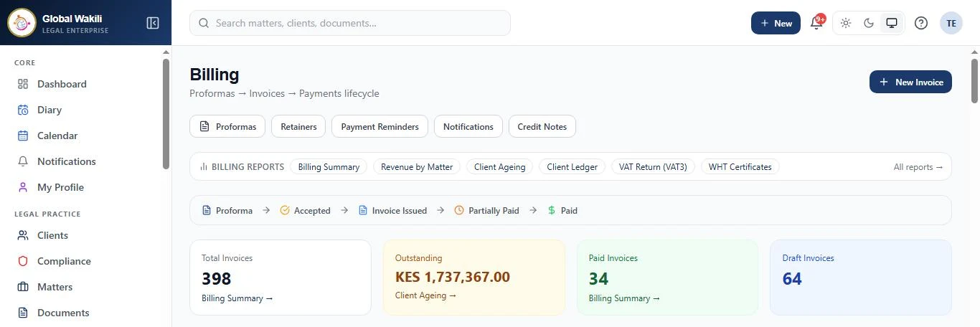This screenshot has height=327, width=980.
Task: Click the Global Wakili logo icon
Action: pyautogui.click(x=22, y=23)
